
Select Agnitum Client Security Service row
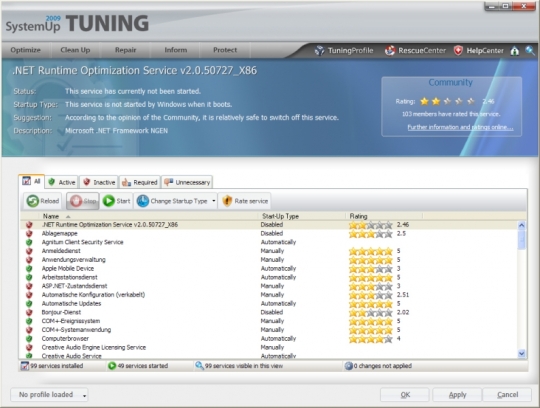coord(269,242)
